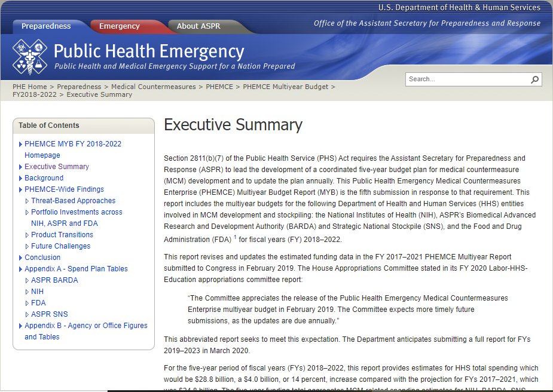Open footnote 1 after Administration (FDA)

[x=235, y=237]
